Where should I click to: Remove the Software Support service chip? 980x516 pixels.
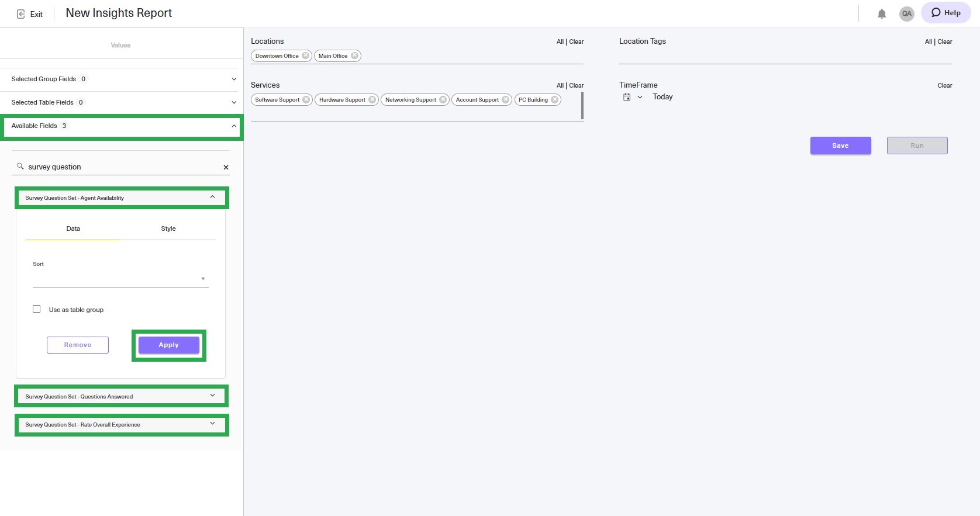click(x=306, y=99)
